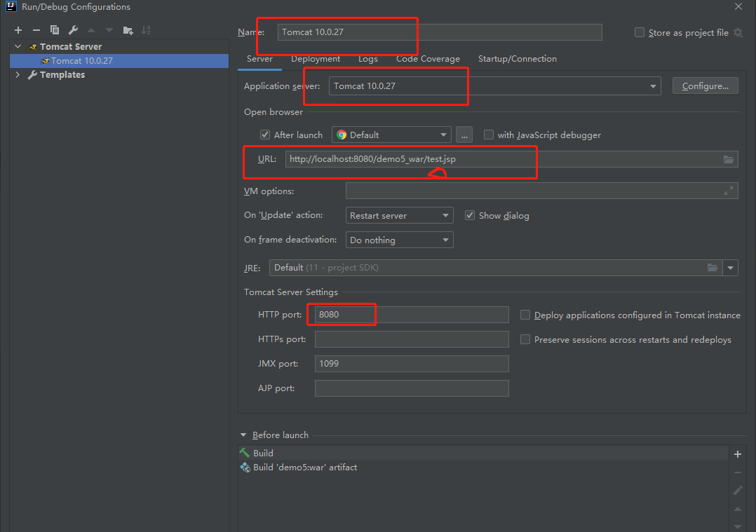Select Tomcat 10.0.27 configuration in tree

119,61
